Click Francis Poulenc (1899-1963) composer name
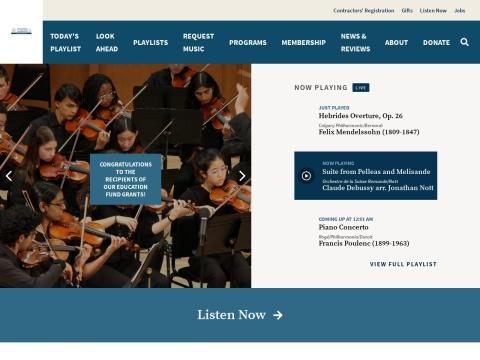 click(x=364, y=243)
